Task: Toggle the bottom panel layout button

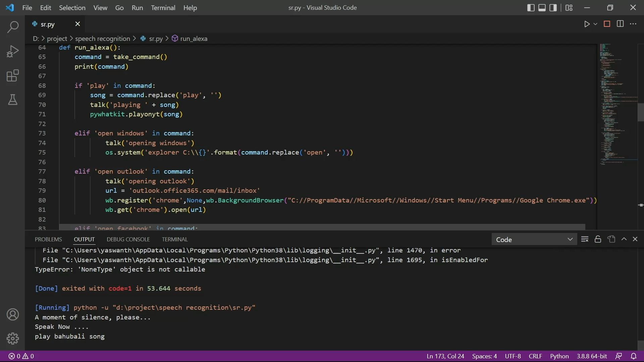Action: pos(542,8)
